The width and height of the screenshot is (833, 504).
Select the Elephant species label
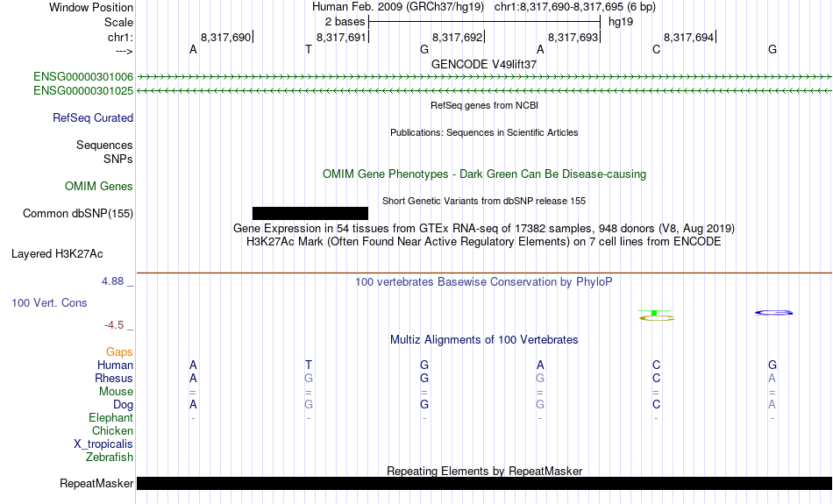pos(110,417)
